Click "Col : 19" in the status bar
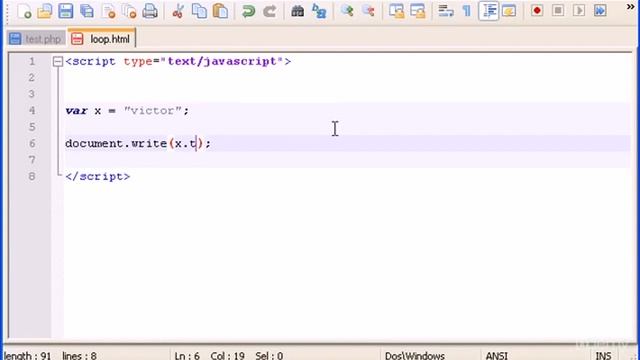The image size is (640, 360). point(227,356)
